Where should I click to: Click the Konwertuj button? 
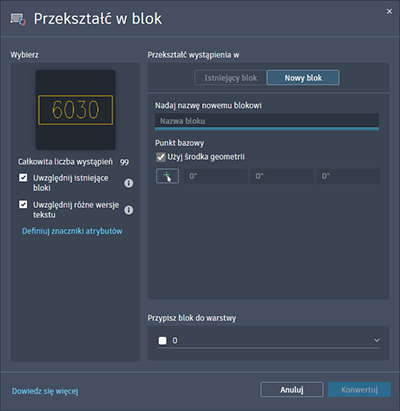point(359,389)
